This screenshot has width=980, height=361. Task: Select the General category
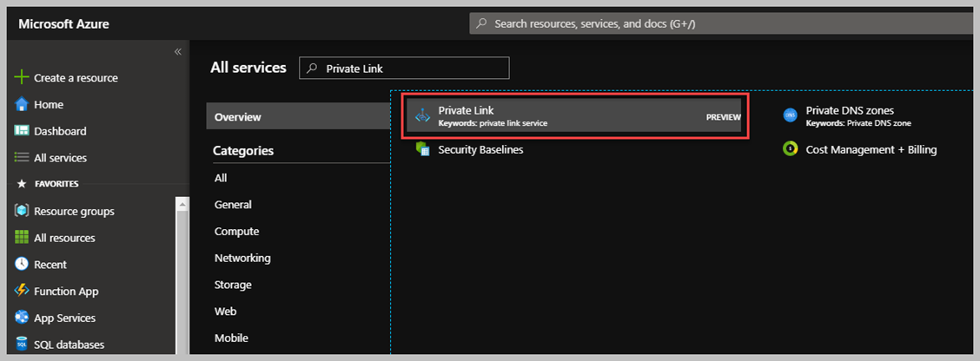233,205
